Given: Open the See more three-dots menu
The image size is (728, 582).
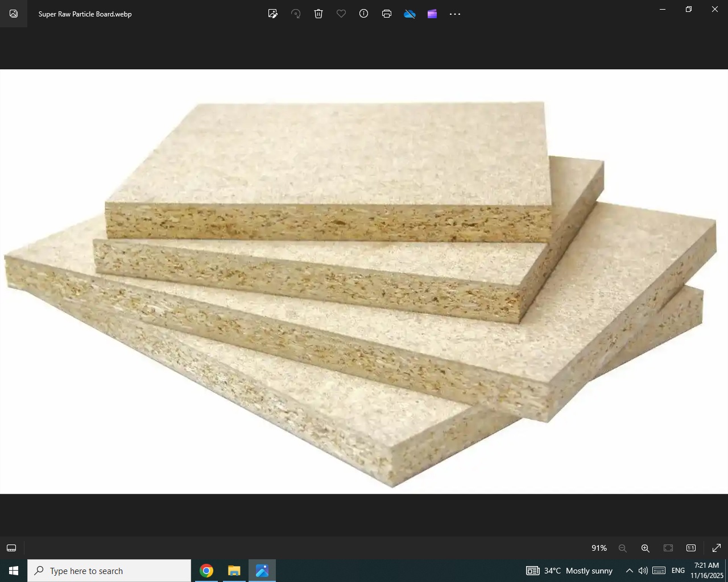Looking at the screenshot, I should pyautogui.click(x=455, y=14).
